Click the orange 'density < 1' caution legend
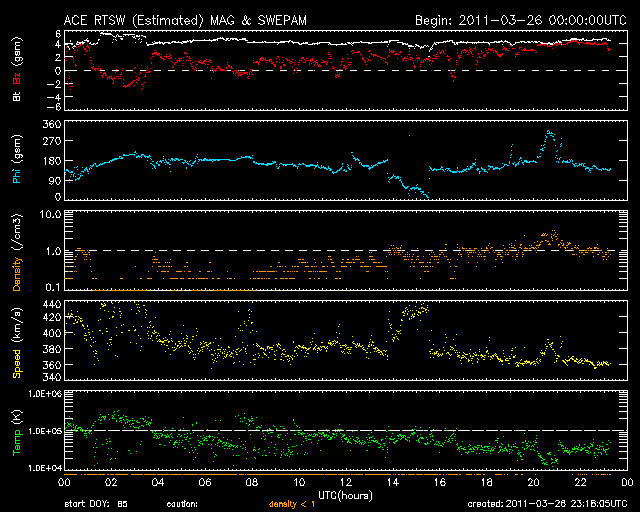 292,505
